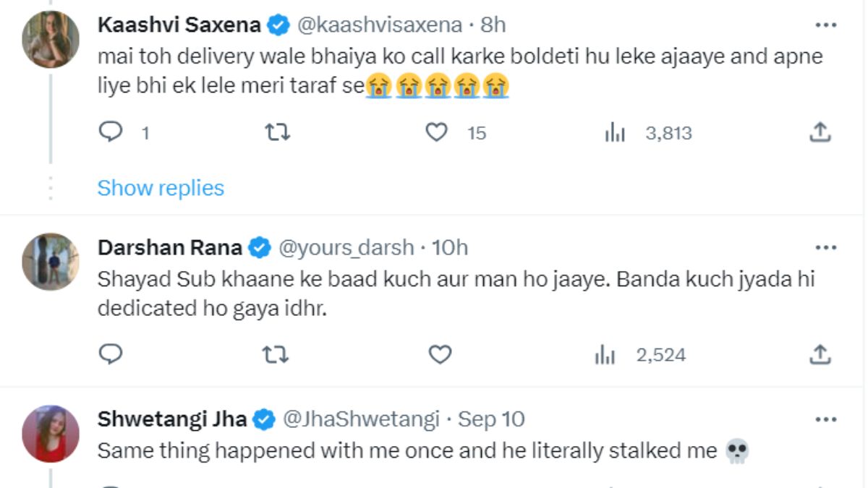
Task: Open more options on Kaashvi Saxena's tweet
Action: click(825, 25)
